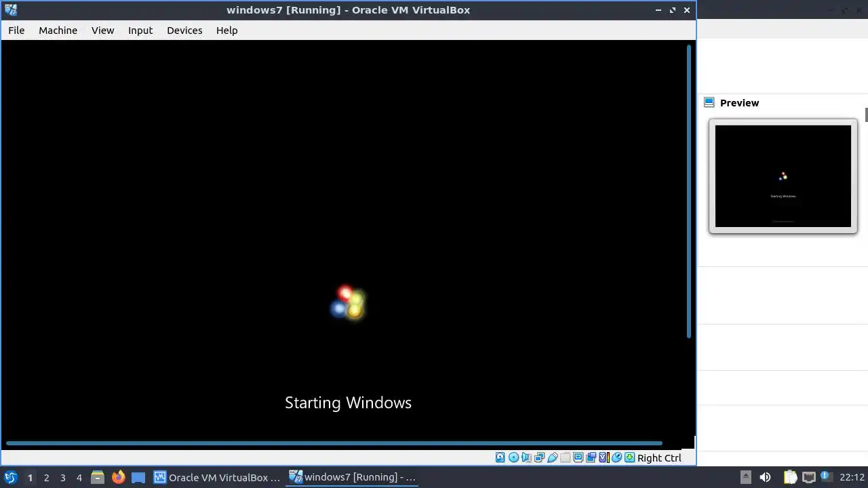The height and width of the screenshot is (488, 868).
Task: Open the file manager from taskbar
Action: 98,477
